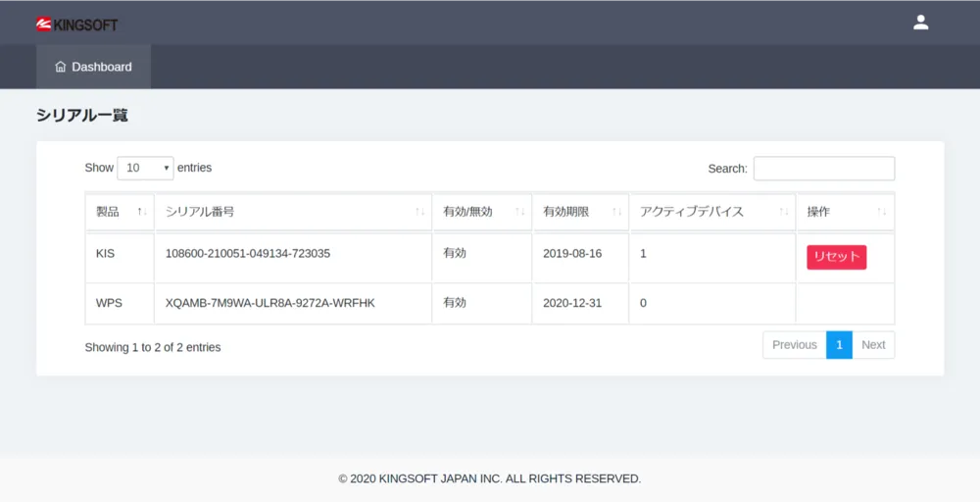Go to the Next page

(873, 345)
